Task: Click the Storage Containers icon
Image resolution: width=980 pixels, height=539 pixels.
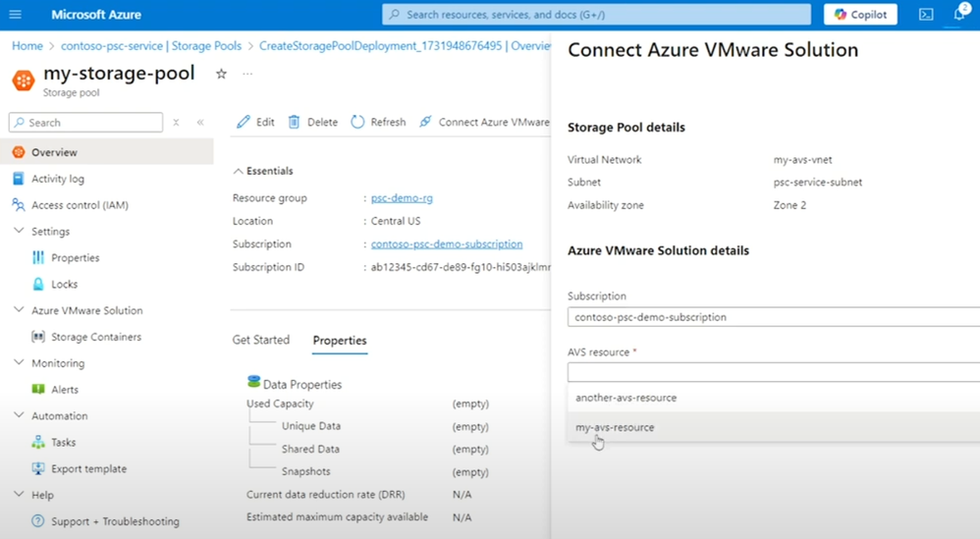Action: [x=38, y=337]
